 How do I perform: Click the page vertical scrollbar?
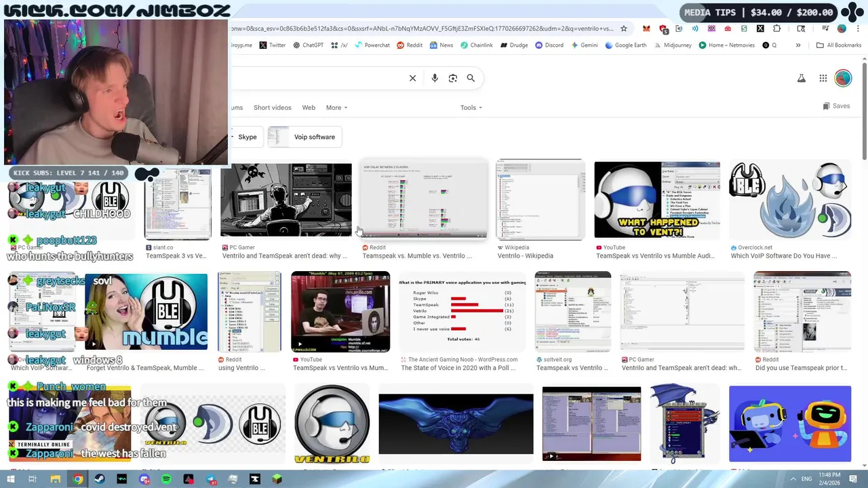point(865,112)
